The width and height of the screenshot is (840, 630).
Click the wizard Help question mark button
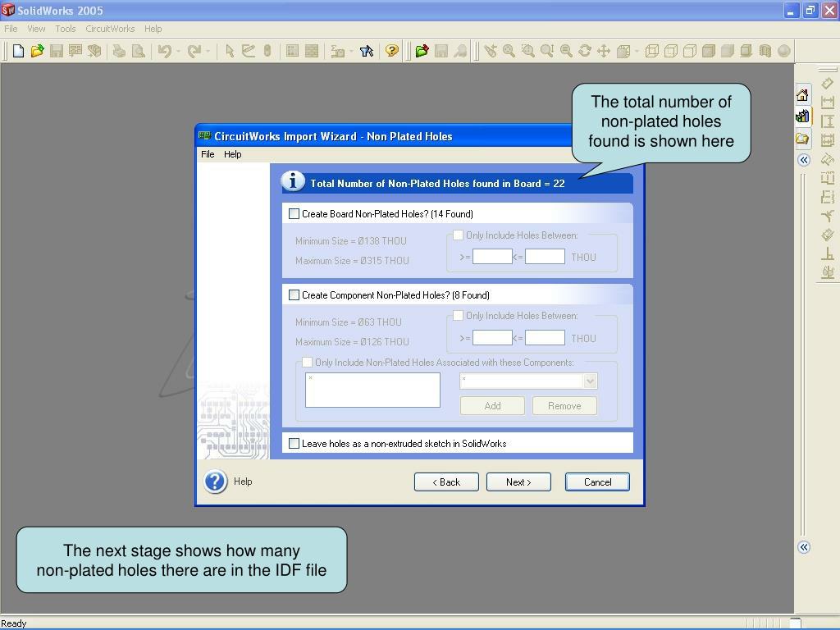pyautogui.click(x=216, y=482)
